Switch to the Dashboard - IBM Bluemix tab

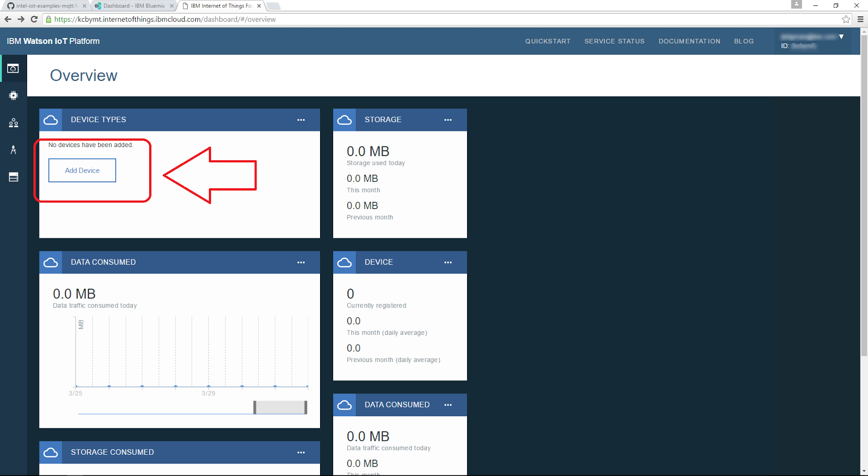click(134, 6)
